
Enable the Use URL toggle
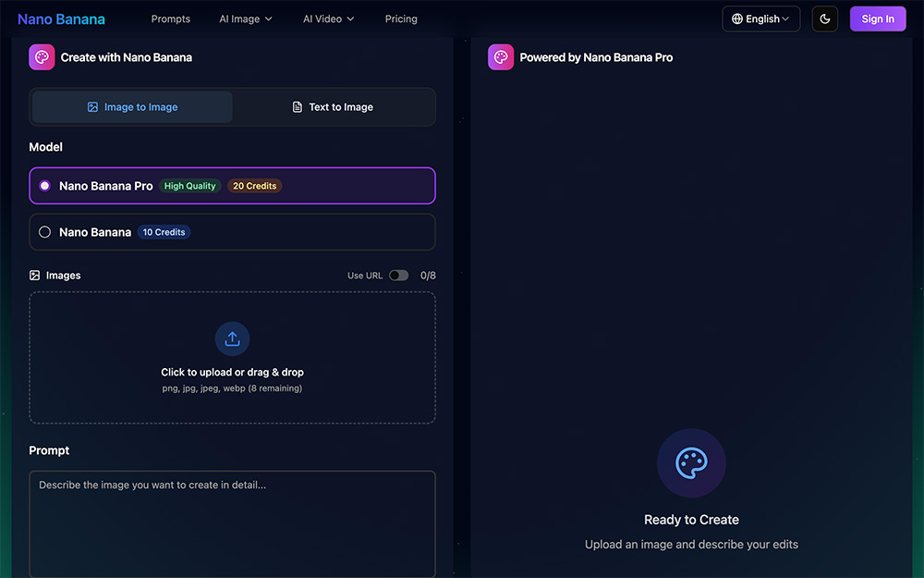point(398,275)
